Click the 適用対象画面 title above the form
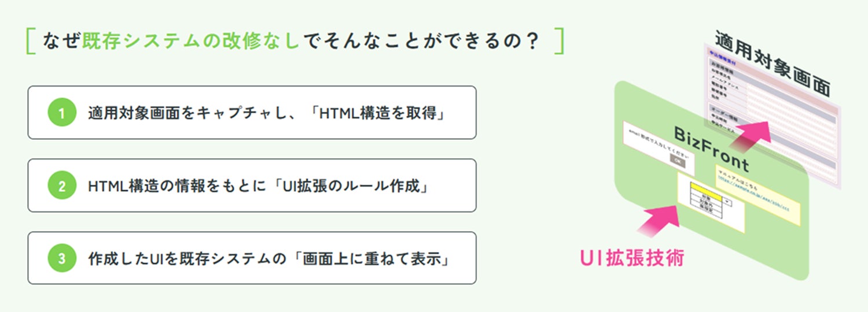 tap(773, 64)
